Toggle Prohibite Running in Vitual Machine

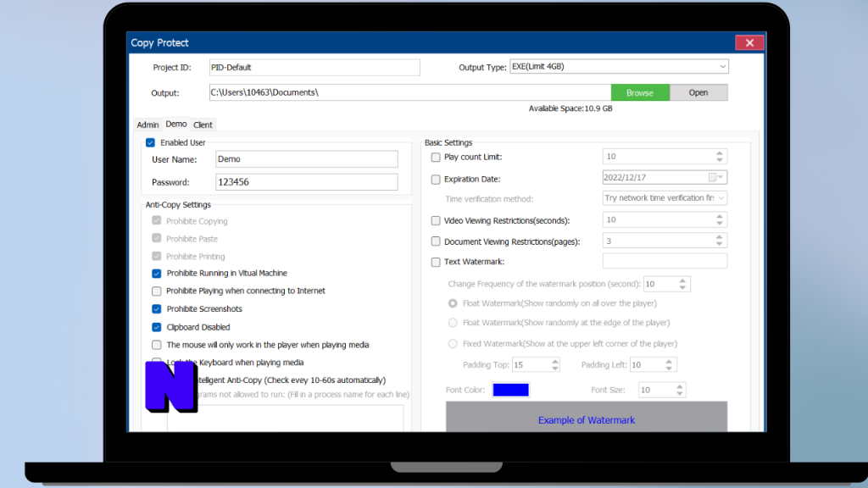click(157, 274)
